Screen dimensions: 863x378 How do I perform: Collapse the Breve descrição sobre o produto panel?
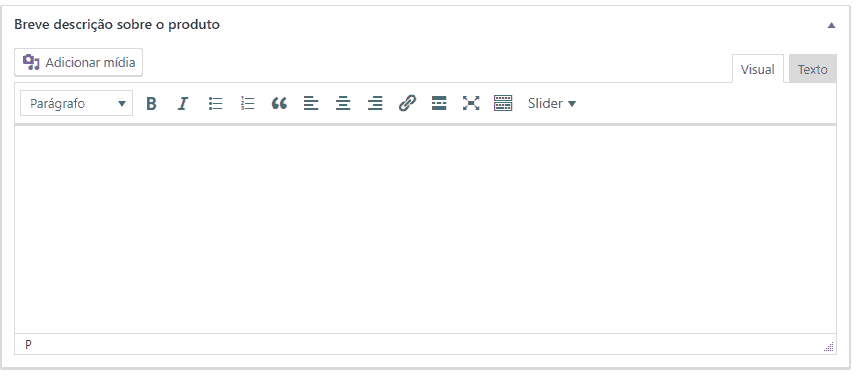point(831,25)
